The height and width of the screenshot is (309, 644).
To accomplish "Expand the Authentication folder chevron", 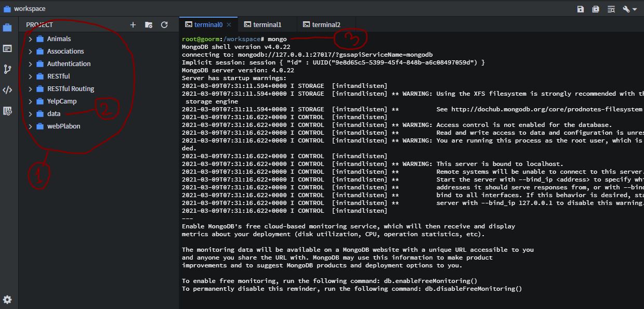I will [x=30, y=64].
